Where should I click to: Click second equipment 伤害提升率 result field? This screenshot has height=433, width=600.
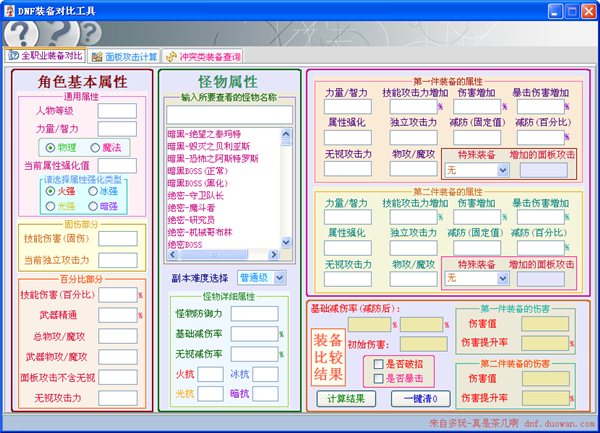pos(546,398)
